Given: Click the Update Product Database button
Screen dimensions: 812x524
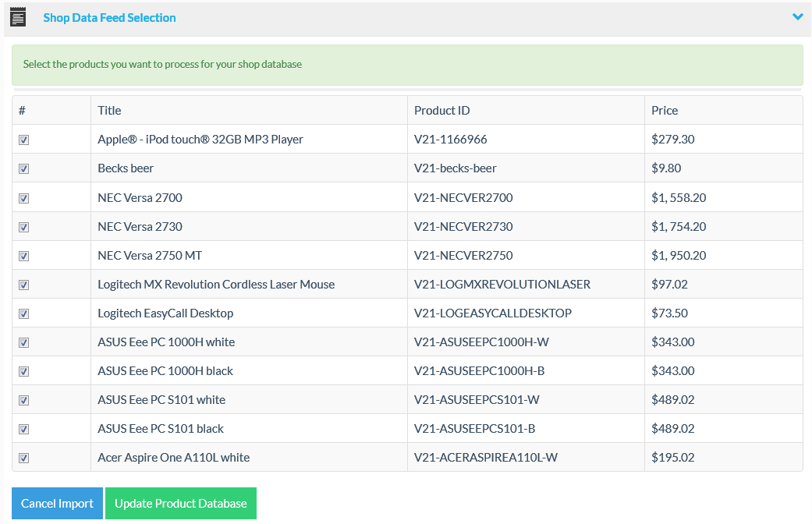Looking at the screenshot, I should point(180,504).
